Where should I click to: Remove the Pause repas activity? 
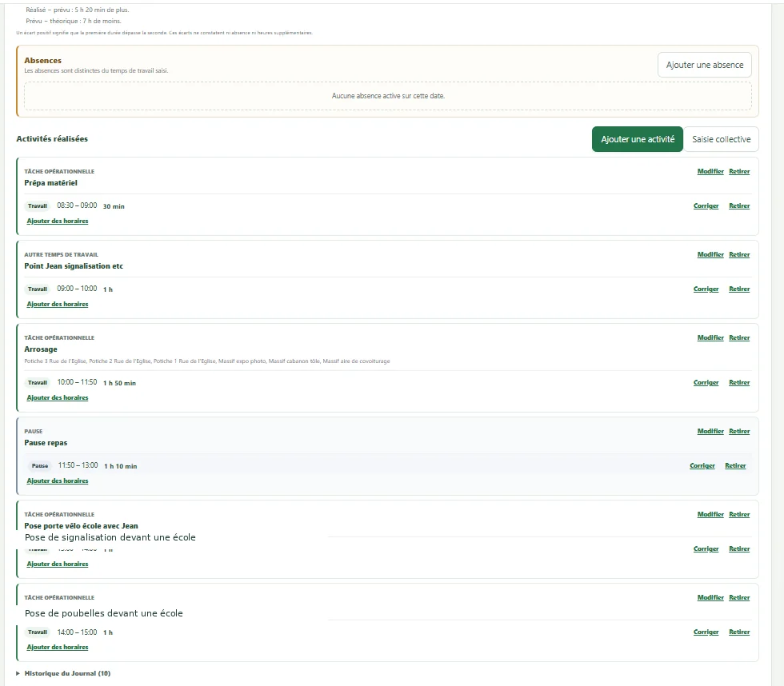coord(739,431)
